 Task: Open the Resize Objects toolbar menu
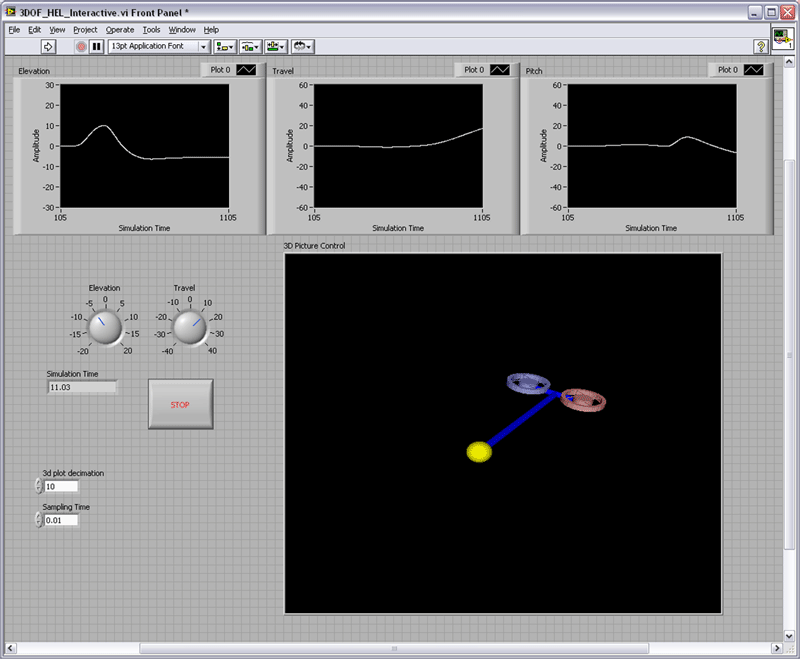point(276,46)
